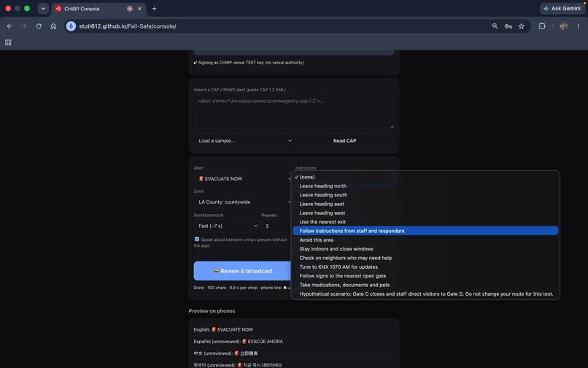The height and width of the screenshot is (368, 588).
Task: Select Use the nearest exit
Action: tap(425, 222)
